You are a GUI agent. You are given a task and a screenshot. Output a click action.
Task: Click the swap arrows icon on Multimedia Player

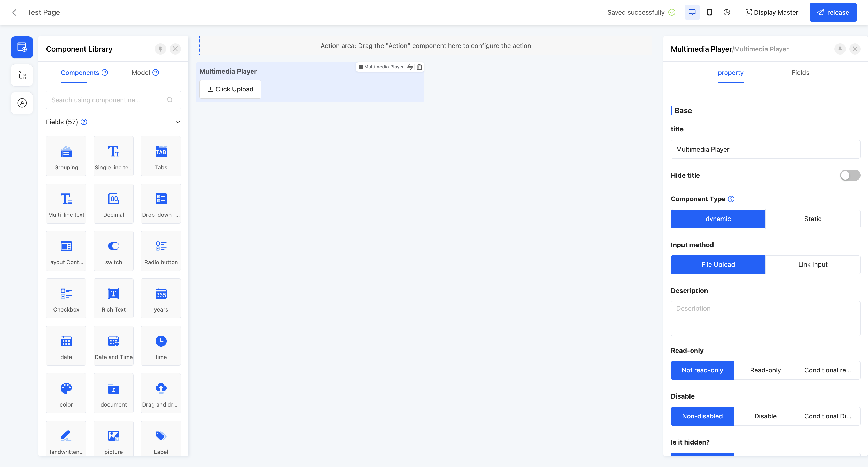click(x=410, y=67)
